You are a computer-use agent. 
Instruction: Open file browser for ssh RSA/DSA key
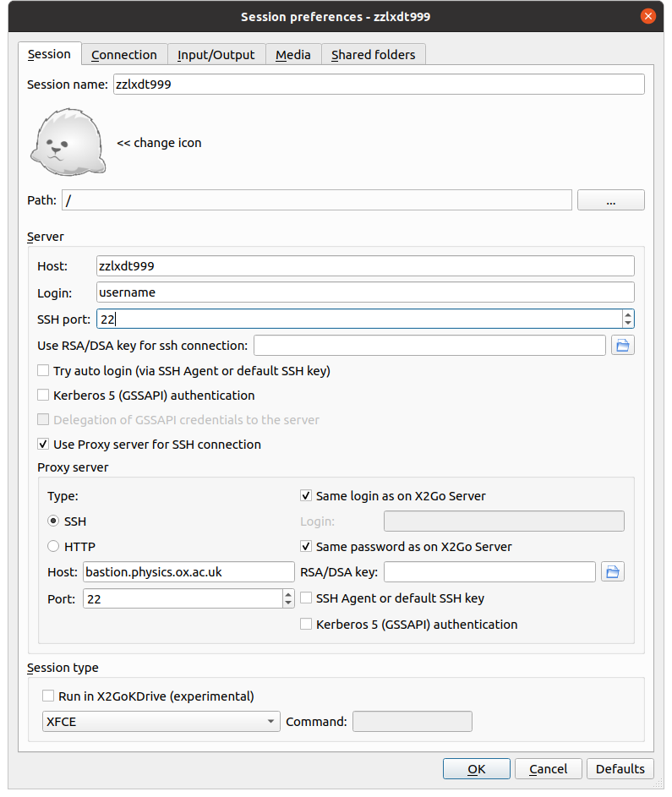(x=623, y=345)
